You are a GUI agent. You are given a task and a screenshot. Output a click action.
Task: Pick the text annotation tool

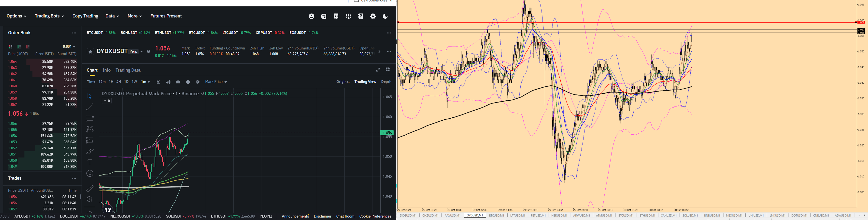pos(90,162)
